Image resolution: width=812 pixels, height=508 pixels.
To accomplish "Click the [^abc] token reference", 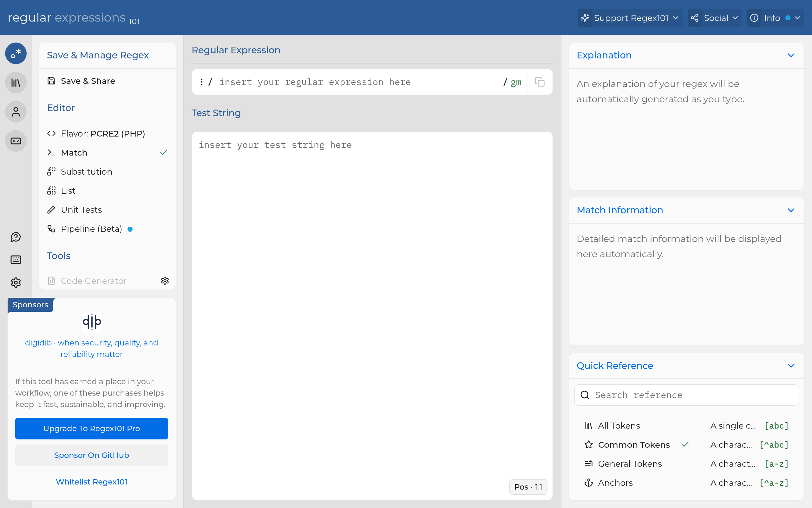I will tap(749, 444).
